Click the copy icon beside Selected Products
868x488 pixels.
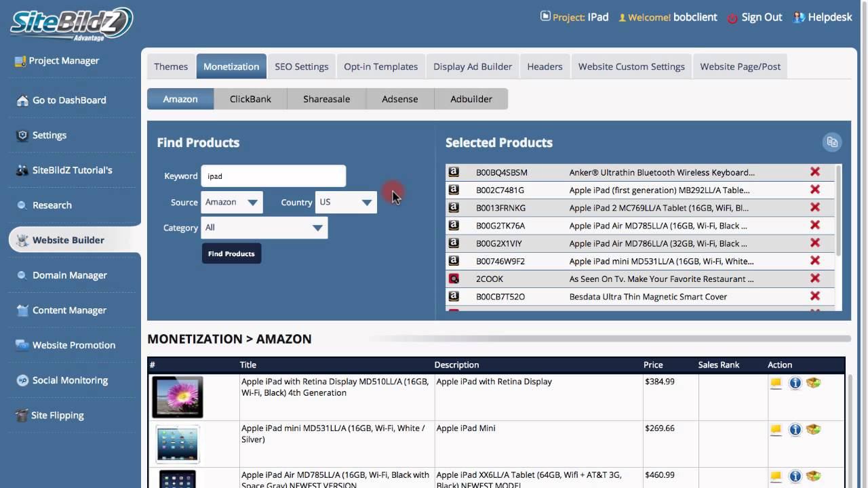coord(832,142)
